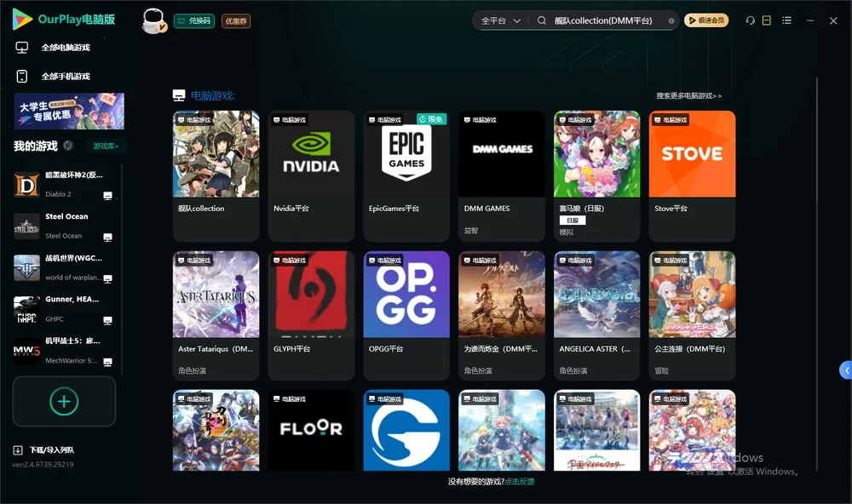Click the MechWarrior 5 game icon
Viewport: 852px width, 504px height.
coord(26,351)
